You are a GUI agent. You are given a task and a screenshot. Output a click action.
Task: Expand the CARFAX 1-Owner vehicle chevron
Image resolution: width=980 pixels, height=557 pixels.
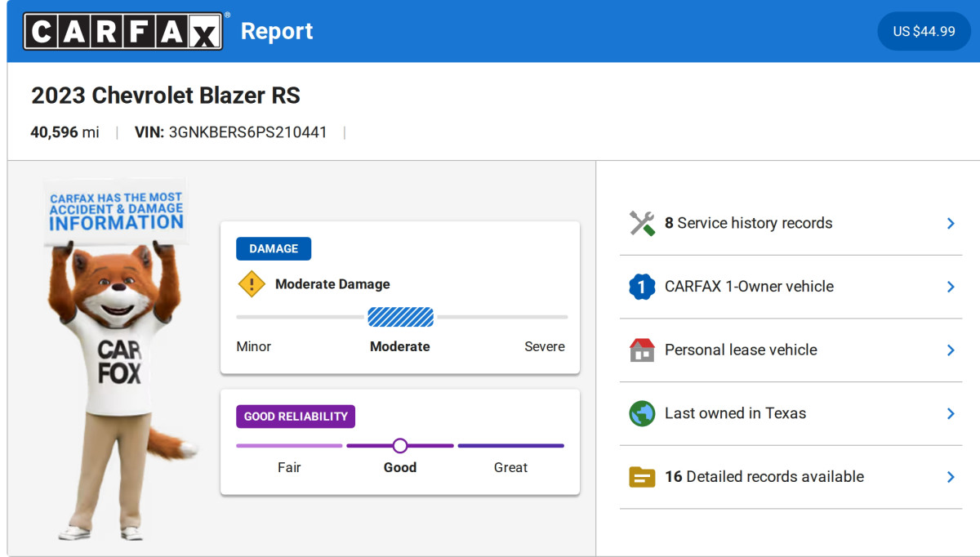(x=951, y=287)
